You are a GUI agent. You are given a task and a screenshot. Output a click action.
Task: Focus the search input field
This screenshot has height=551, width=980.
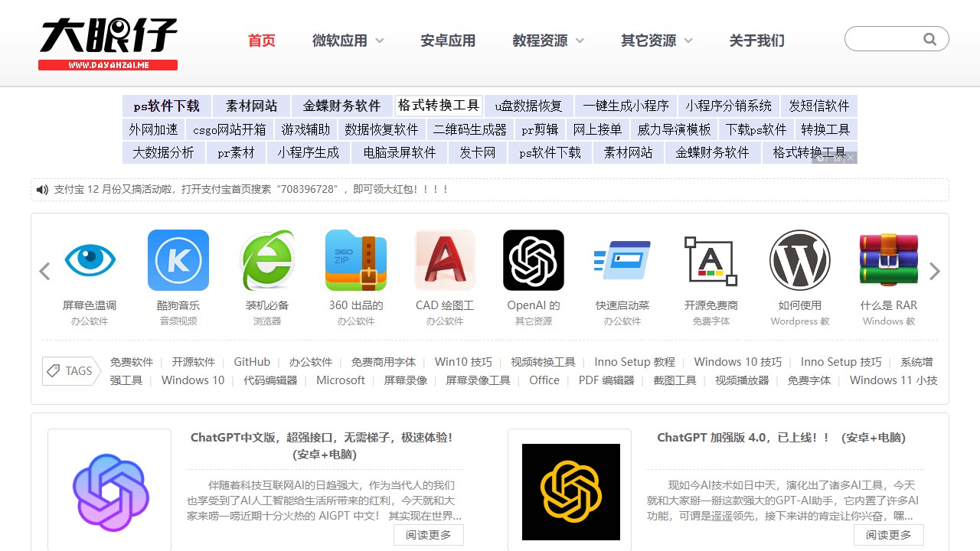[884, 39]
